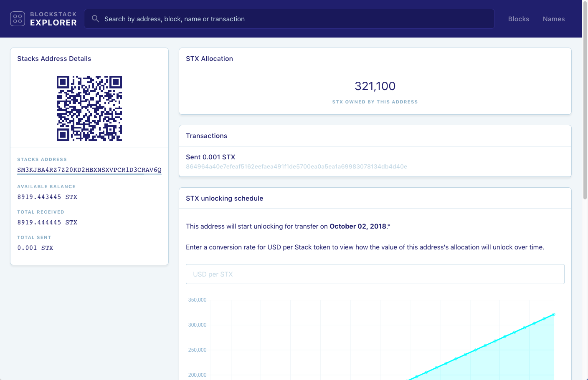
Task: Click the October 02, 2018 date text
Action: [358, 226]
